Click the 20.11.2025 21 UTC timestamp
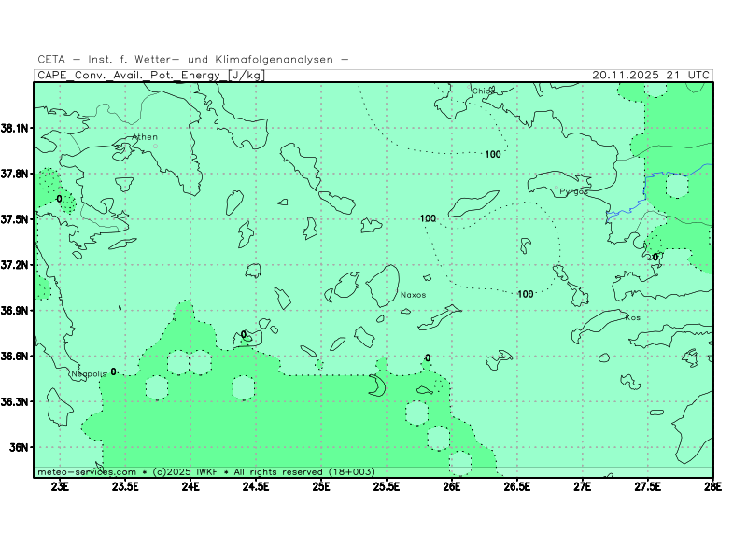 click(652, 75)
